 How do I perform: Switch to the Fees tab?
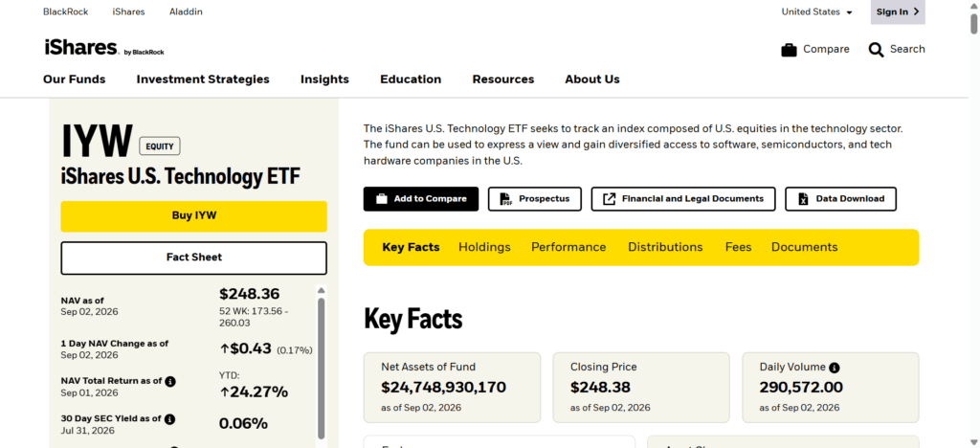point(738,247)
